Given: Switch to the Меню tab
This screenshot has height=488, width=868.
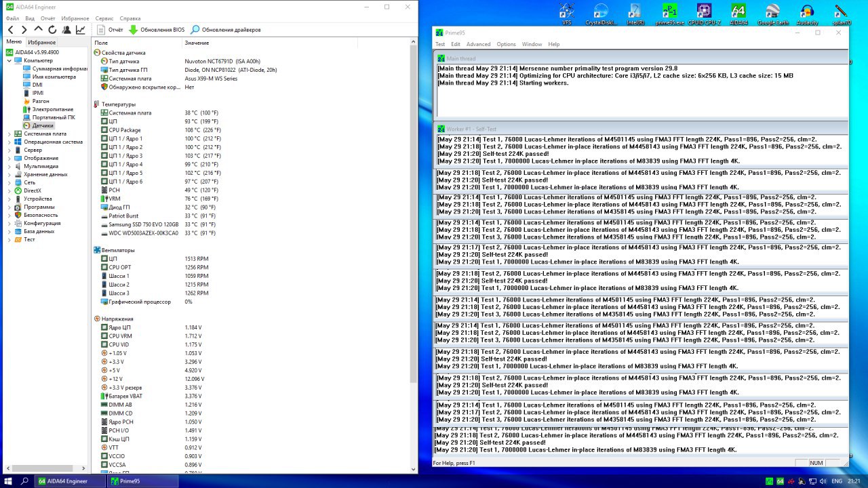Looking at the screenshot, I should (14, 42).
